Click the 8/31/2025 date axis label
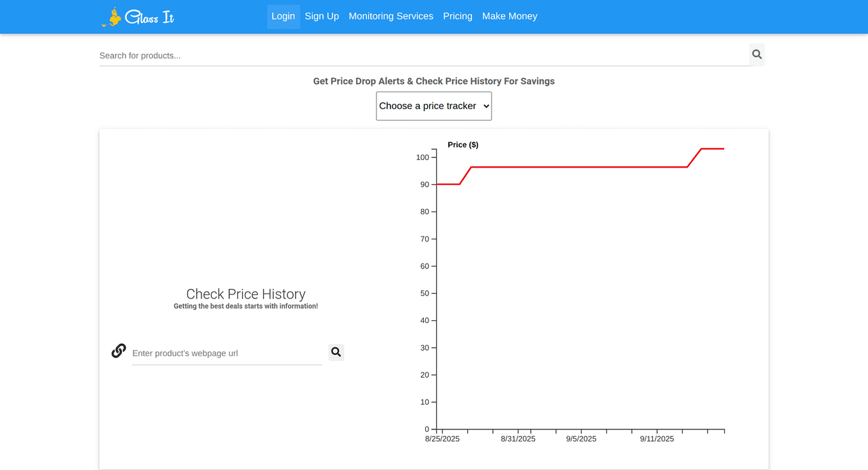The height and width of the screenshot is (470, 868). coord(518,439)
